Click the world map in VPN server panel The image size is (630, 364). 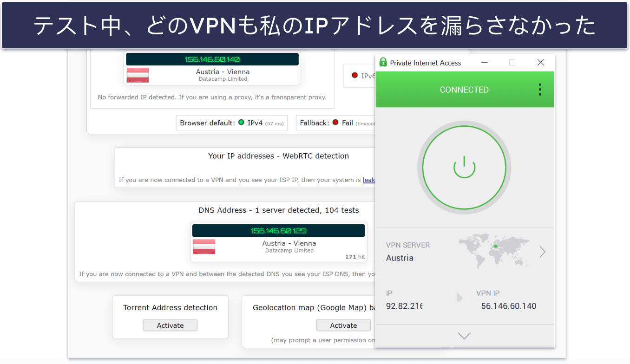tap(495, 252)
